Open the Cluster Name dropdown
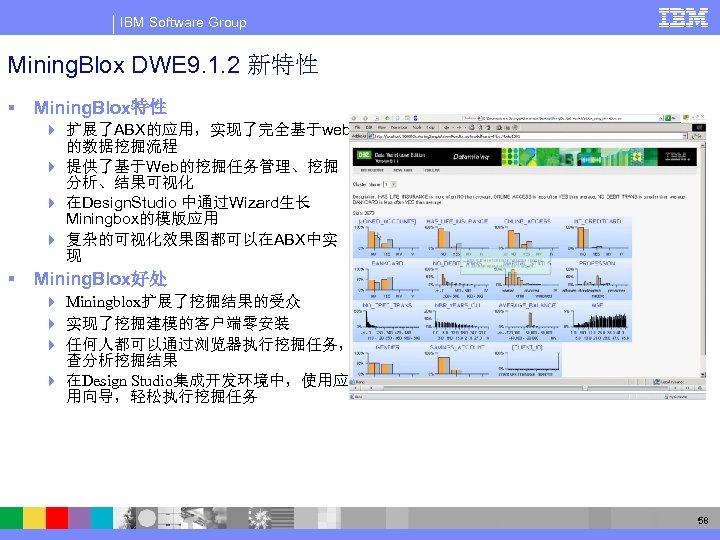The width and height of the screenshot is (720, 540). pos(389,185)
